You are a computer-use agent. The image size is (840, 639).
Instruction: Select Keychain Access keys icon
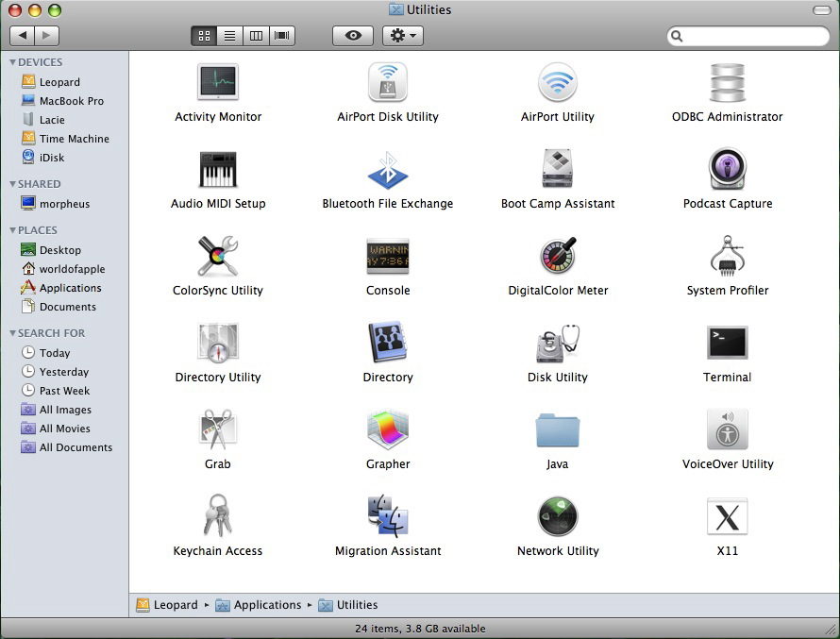coord(217,515)
